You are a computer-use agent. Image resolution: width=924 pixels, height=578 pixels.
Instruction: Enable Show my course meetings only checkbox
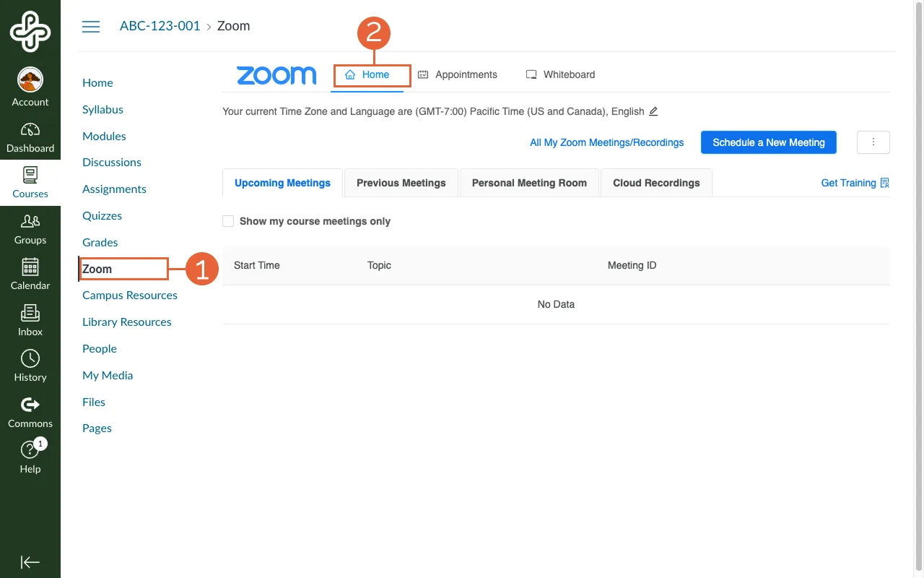[x=228, y=221]
